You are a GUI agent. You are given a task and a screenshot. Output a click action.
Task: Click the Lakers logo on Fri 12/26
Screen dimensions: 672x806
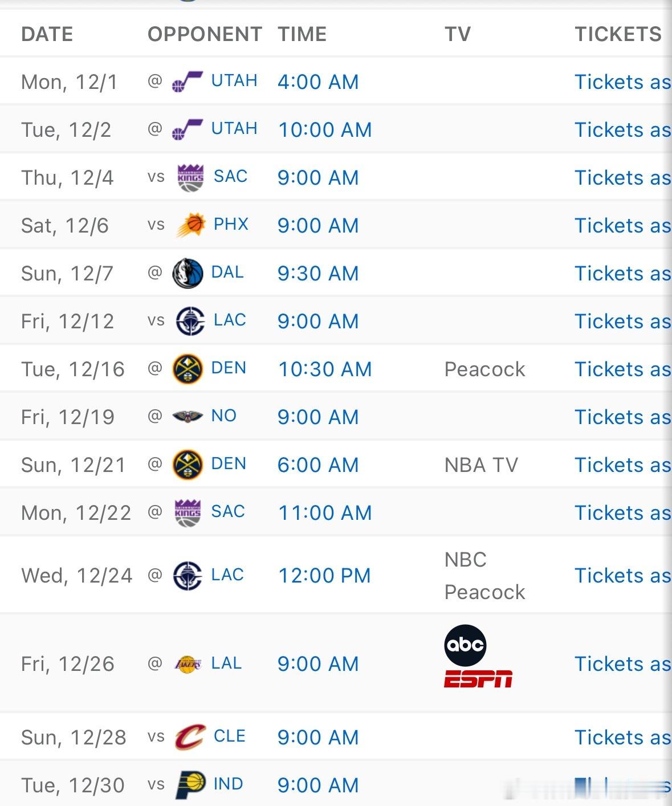coord(188,664)
